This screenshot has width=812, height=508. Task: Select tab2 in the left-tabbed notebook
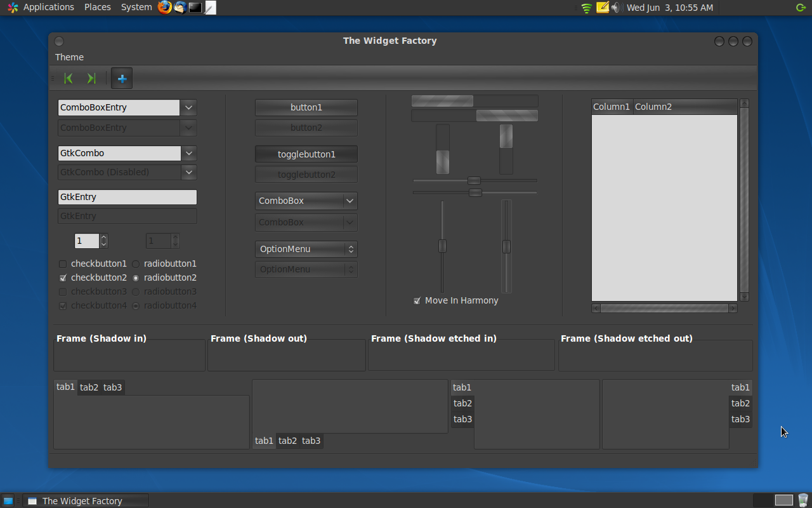click(x=462, y=403)
